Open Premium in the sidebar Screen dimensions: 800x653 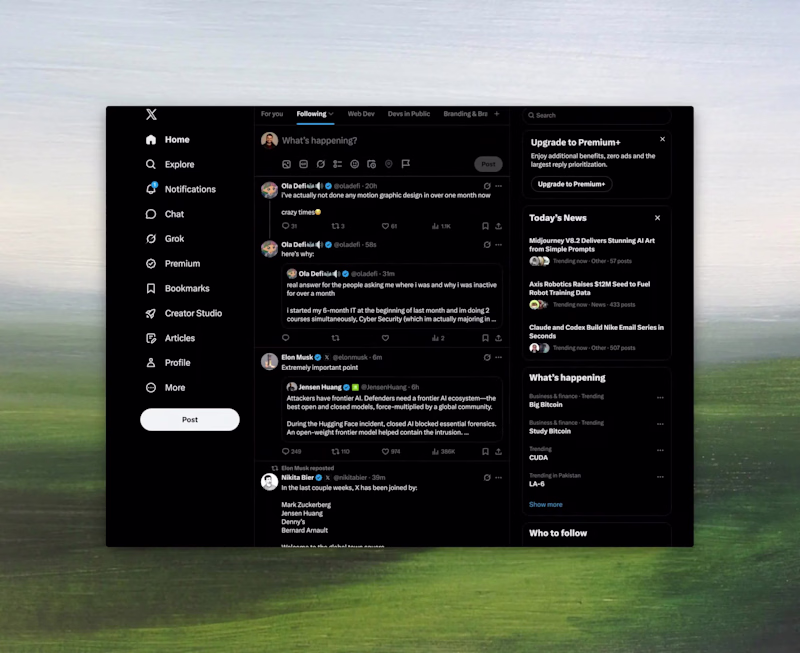172,264
